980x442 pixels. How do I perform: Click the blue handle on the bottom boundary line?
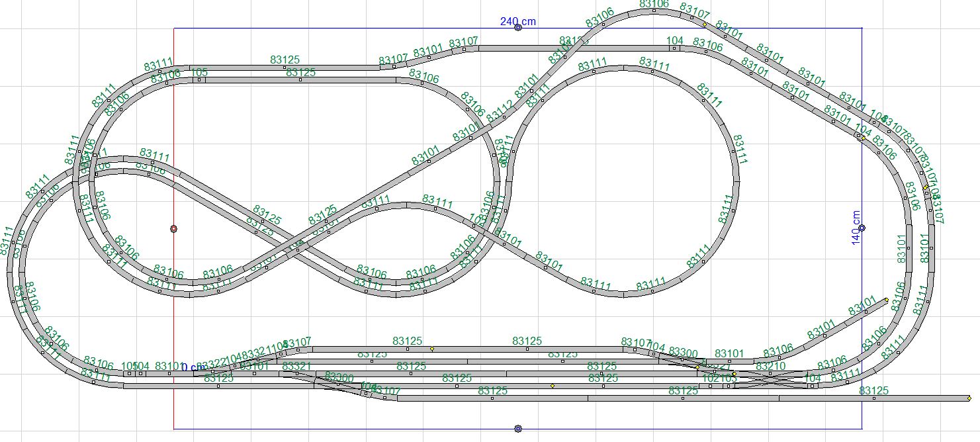point(518,429)
